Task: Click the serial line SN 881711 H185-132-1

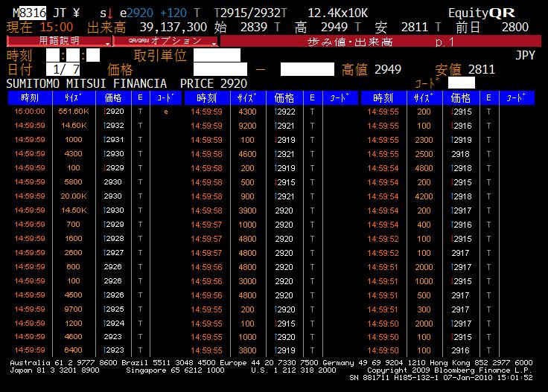Action: click(x=392, y=377)
